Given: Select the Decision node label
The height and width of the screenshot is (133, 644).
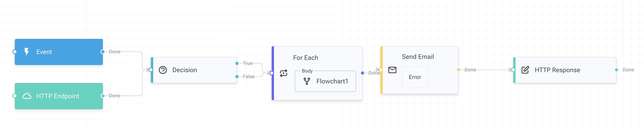Looking at the screenshot, I should pyautogui.click(x=185, y=70).
